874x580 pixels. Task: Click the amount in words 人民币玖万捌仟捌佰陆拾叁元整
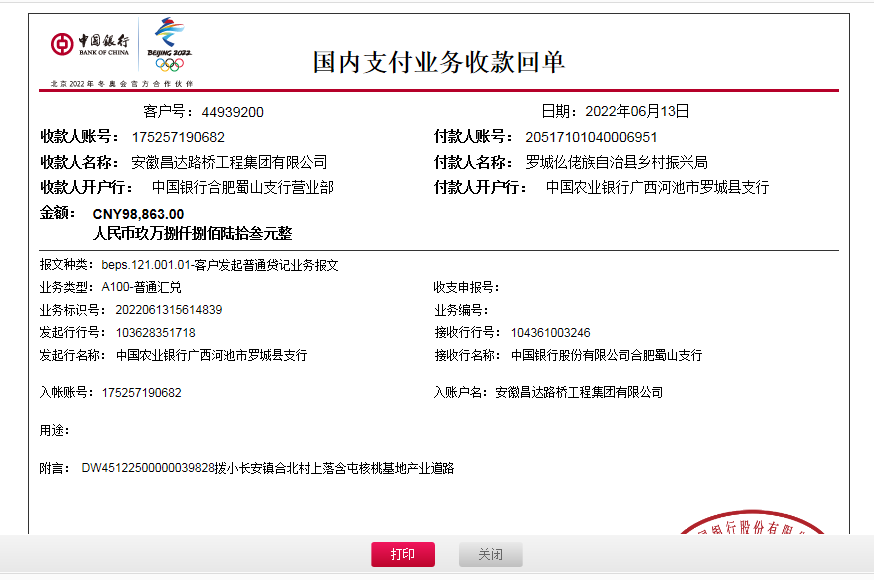coord(192,233)
